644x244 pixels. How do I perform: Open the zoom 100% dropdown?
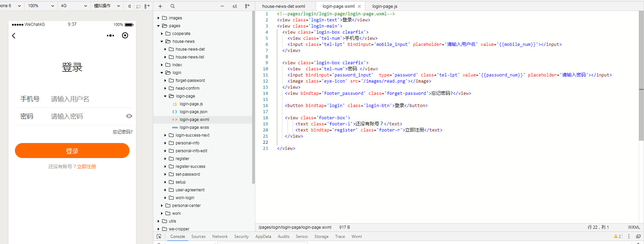pos(41,6)
